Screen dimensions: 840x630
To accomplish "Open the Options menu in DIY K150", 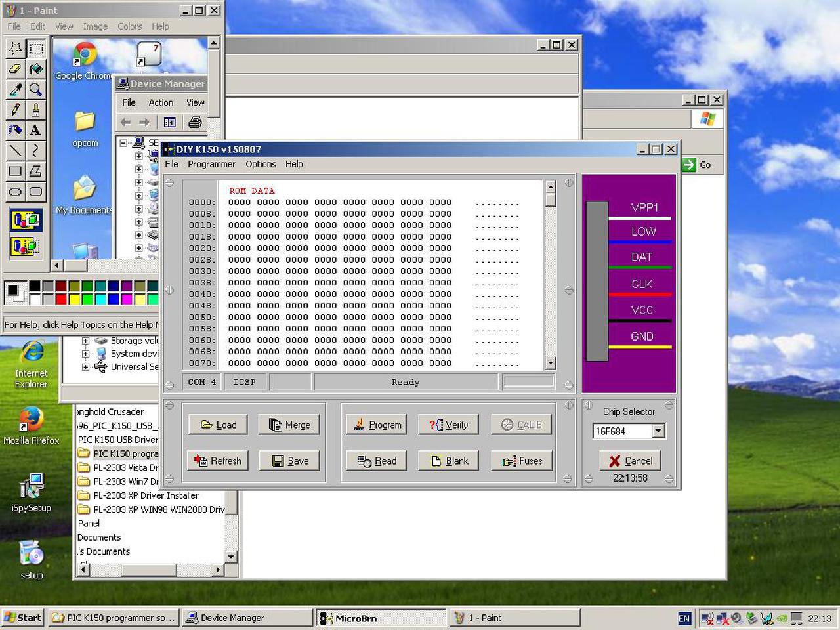I will click(261, 164).
